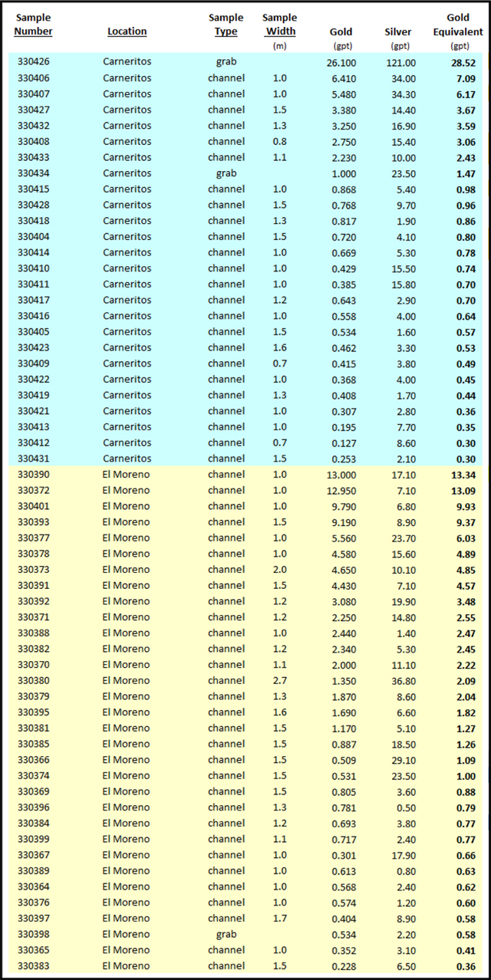This screenshot has height=980, width=491.
Task: Select gold equivalent value 13.34
Action: coord(465,475)
